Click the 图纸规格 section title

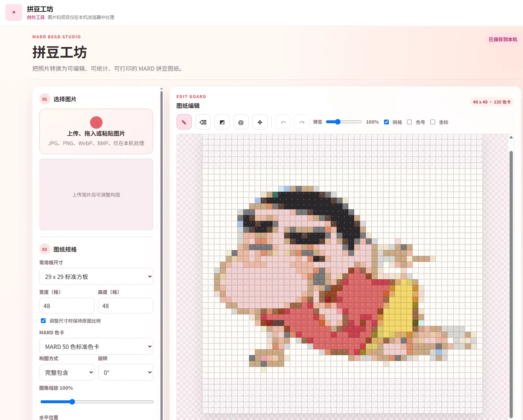65,249
